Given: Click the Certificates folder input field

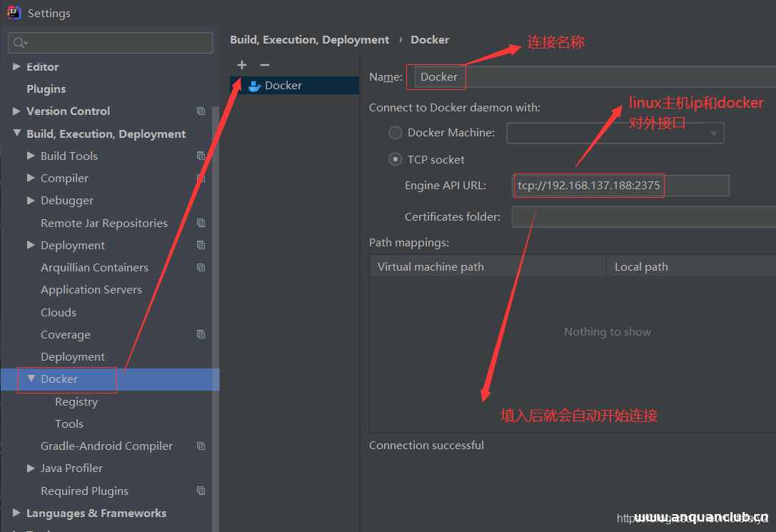Looking at the screenshot, I should coord(643,217).
